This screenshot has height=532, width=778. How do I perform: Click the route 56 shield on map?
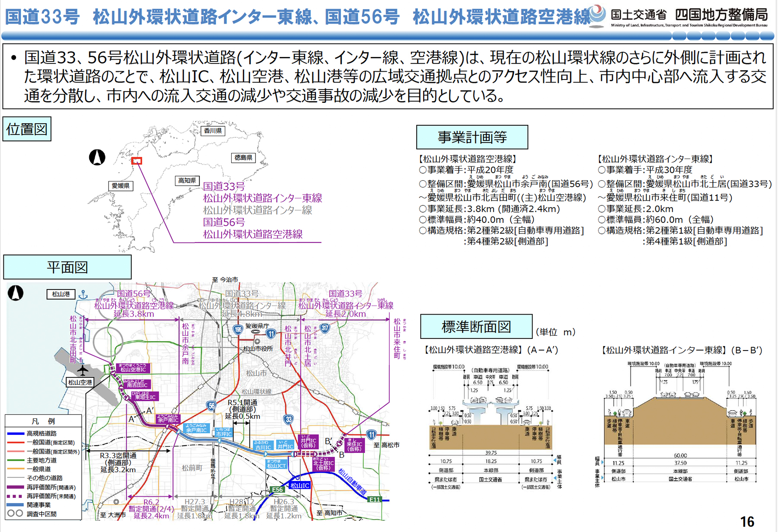click(x=211, y=405)
